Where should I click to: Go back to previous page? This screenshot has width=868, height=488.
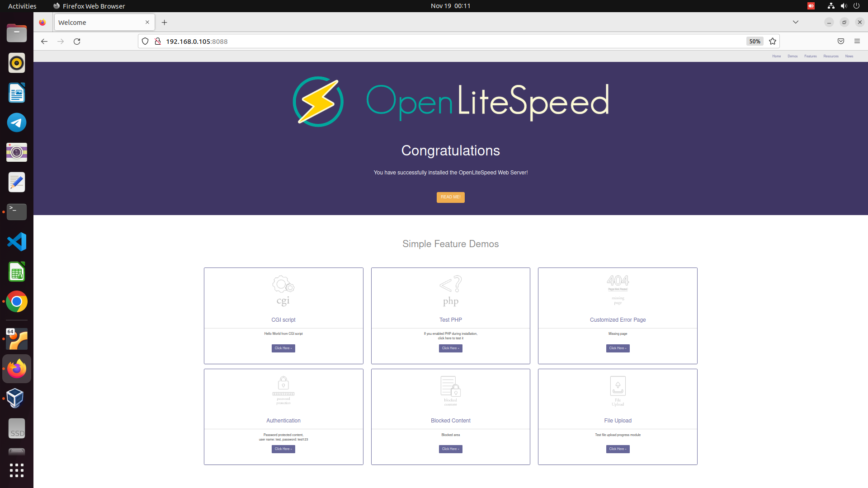click(x=44, y=41)
